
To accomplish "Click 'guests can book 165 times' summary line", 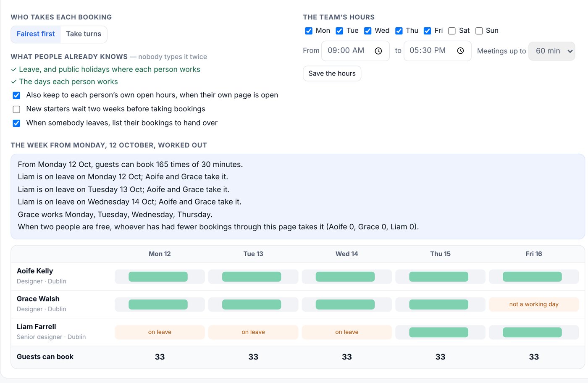I will [x=130, y=165].
